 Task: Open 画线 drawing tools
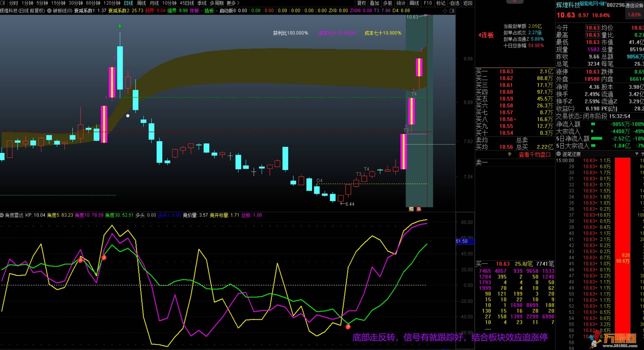coord(414,3)
